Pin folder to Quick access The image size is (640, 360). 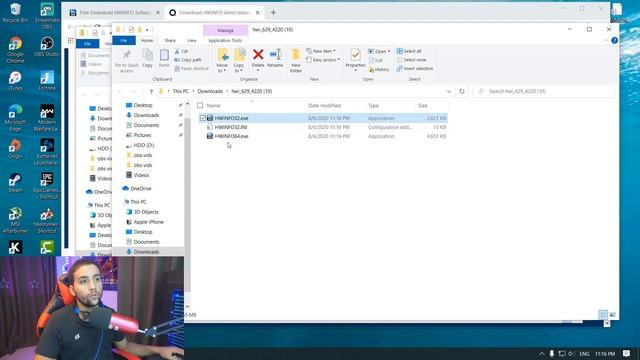(x=127, y=60)
